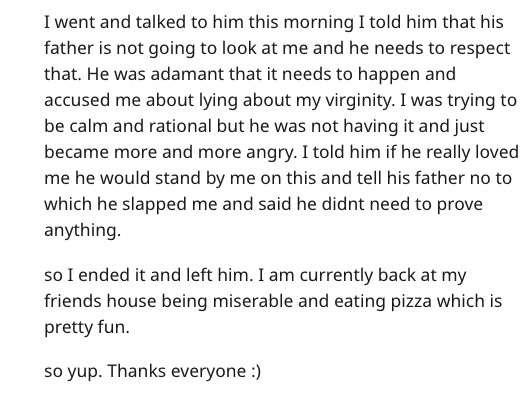Click the word 'morning' in the first line
The height and width of the screenshot is (395, 529).
coord(318,22)
